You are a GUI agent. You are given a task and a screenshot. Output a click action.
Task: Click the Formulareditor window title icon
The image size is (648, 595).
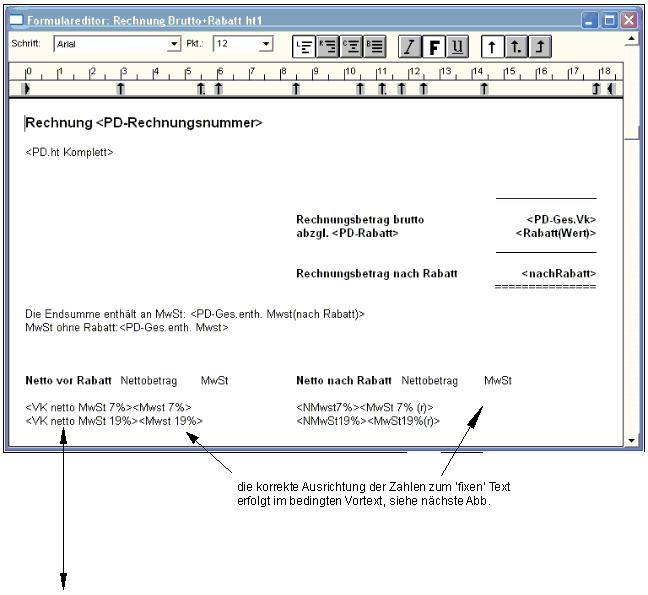point(15,20)
